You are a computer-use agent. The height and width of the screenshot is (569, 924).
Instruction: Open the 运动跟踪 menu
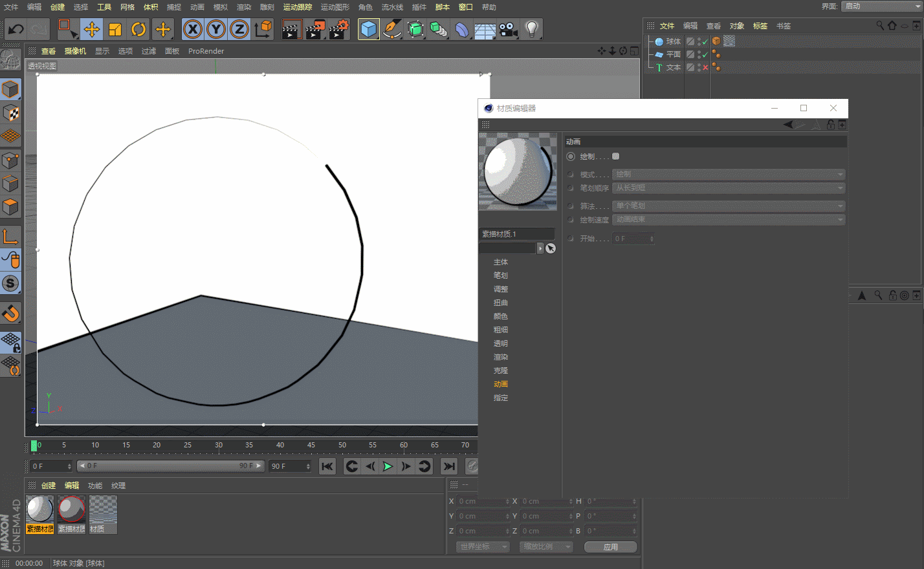coord(297,7)
